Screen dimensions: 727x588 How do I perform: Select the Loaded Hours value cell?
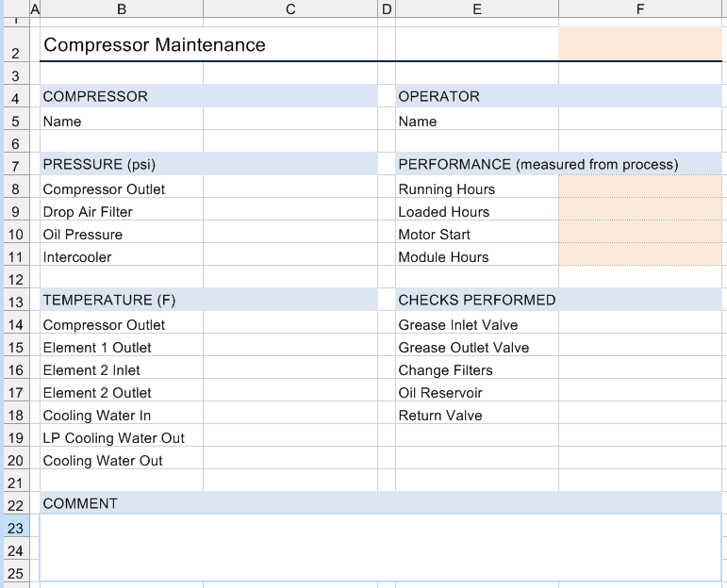tap(640, 209)
